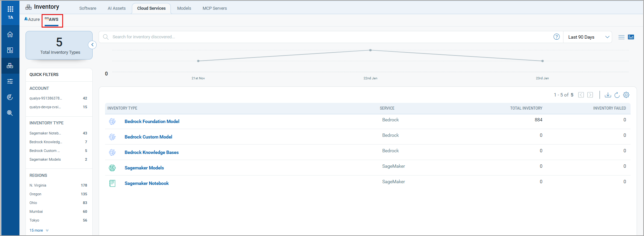Click the Sagemaker Notebook row icon
Screen dimensions: 644x236
tap(112, 183)
